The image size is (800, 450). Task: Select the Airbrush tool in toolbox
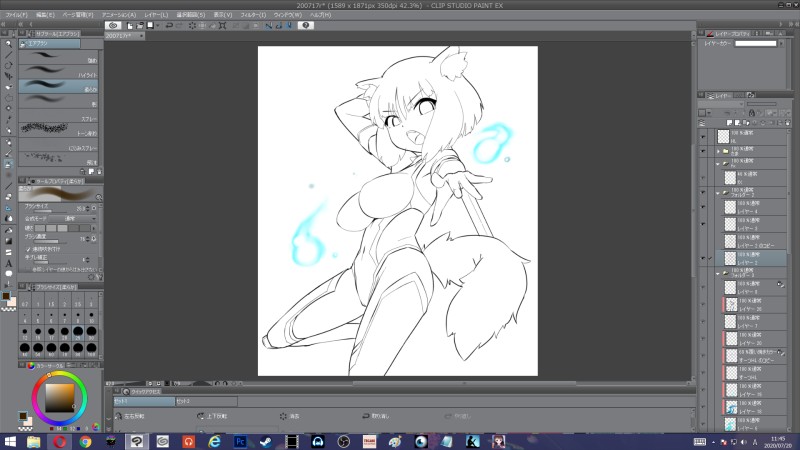pos(8,164)
